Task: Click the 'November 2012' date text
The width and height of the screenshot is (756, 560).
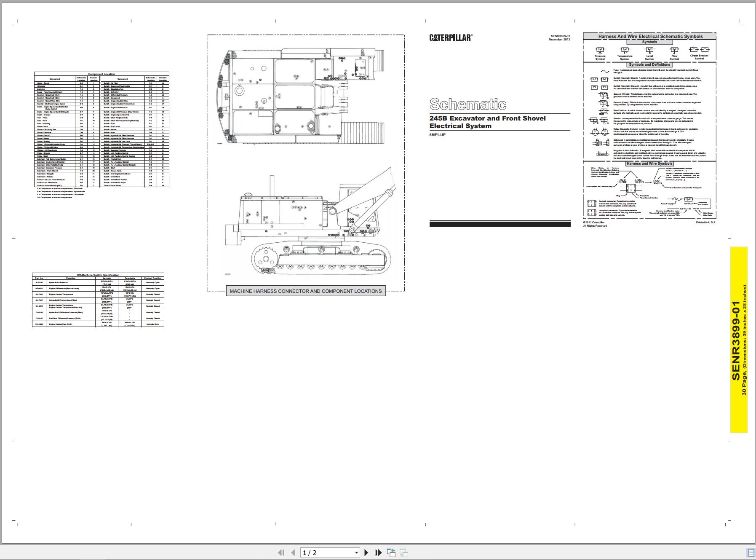Action: (x=559, y=39)
